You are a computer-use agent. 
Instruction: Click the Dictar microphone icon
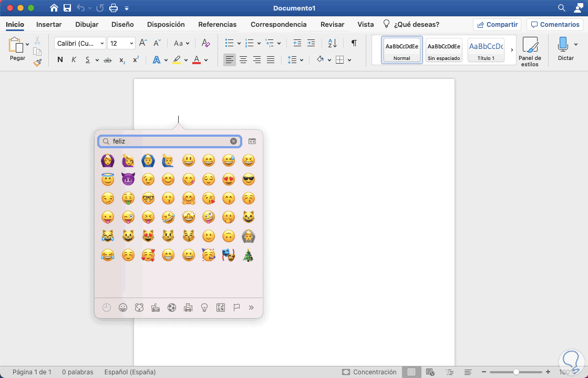[x=563, y=44]
